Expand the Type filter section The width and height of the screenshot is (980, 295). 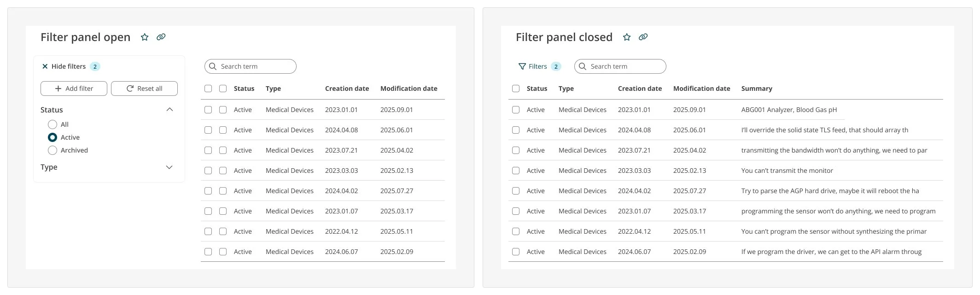click(x=169, y=167)
